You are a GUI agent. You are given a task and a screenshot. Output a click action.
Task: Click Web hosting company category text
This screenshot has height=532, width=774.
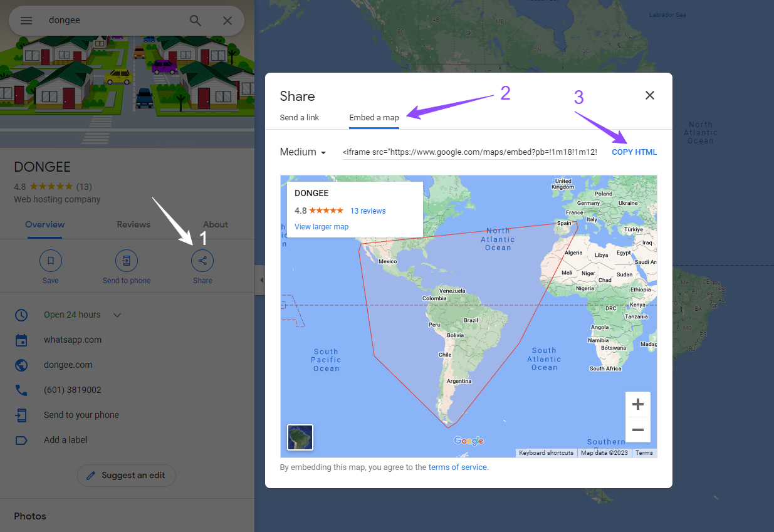57,199
